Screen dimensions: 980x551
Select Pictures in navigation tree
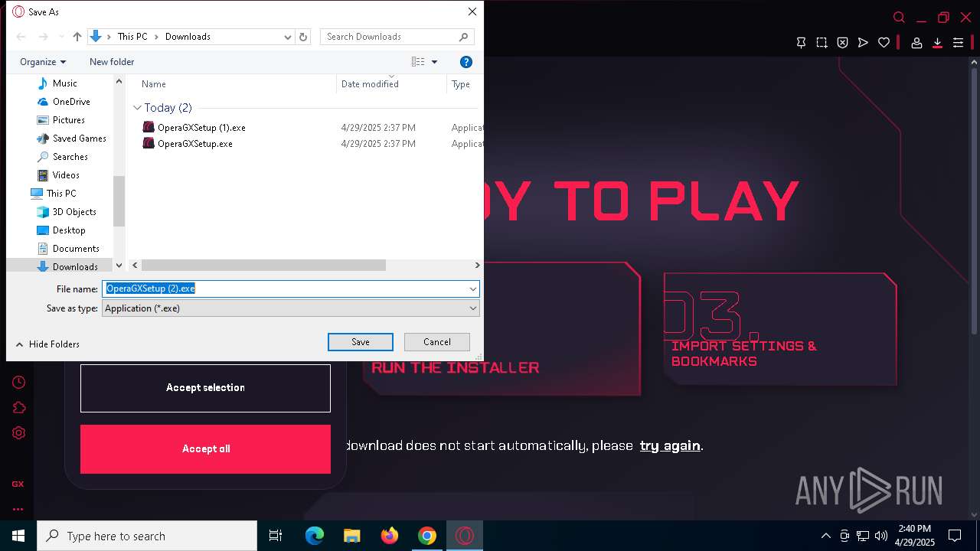69,120
